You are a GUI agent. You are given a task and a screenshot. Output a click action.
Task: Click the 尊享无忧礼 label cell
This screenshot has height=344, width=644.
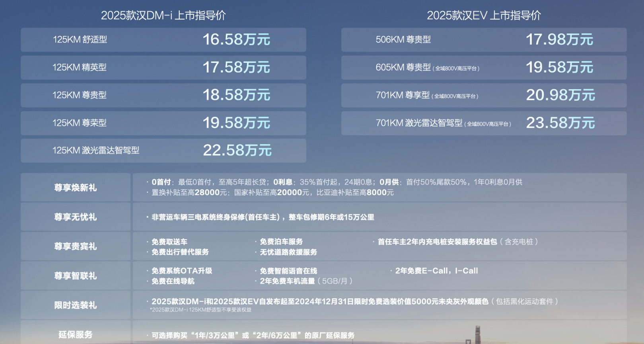tap(76, 217)
